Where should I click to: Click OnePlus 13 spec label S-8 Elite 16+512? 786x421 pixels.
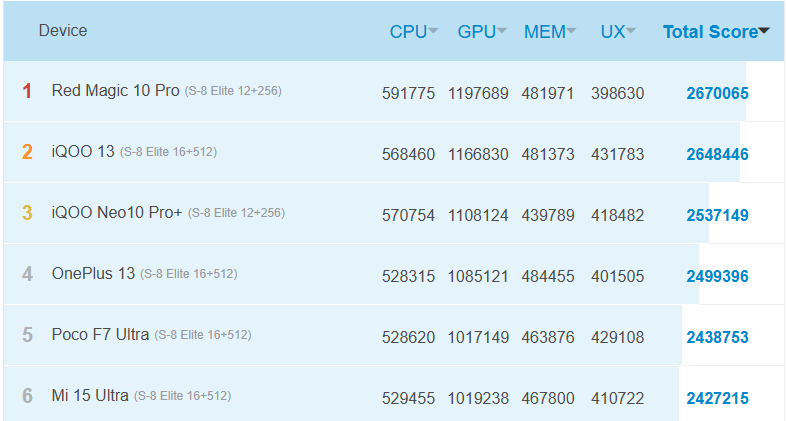click(189, 274)
